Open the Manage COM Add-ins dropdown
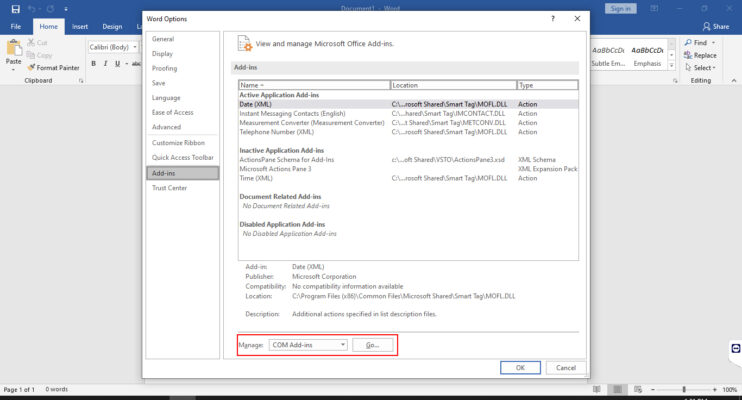 tap(342, 345)
